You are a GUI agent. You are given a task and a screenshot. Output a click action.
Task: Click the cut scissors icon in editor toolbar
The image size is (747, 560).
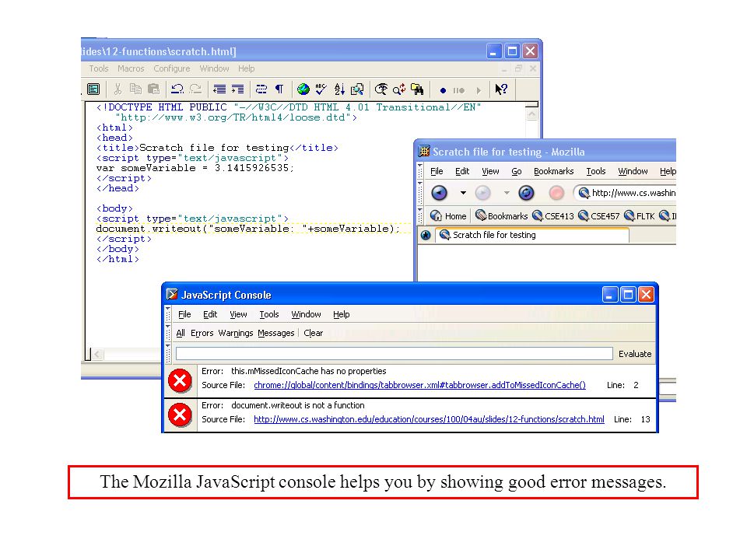117,89
